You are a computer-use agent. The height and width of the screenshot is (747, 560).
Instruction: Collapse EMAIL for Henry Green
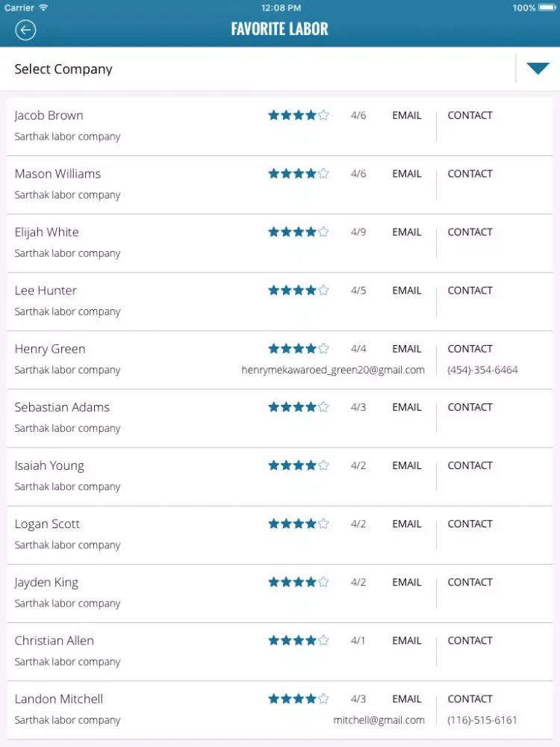point(407,349)
